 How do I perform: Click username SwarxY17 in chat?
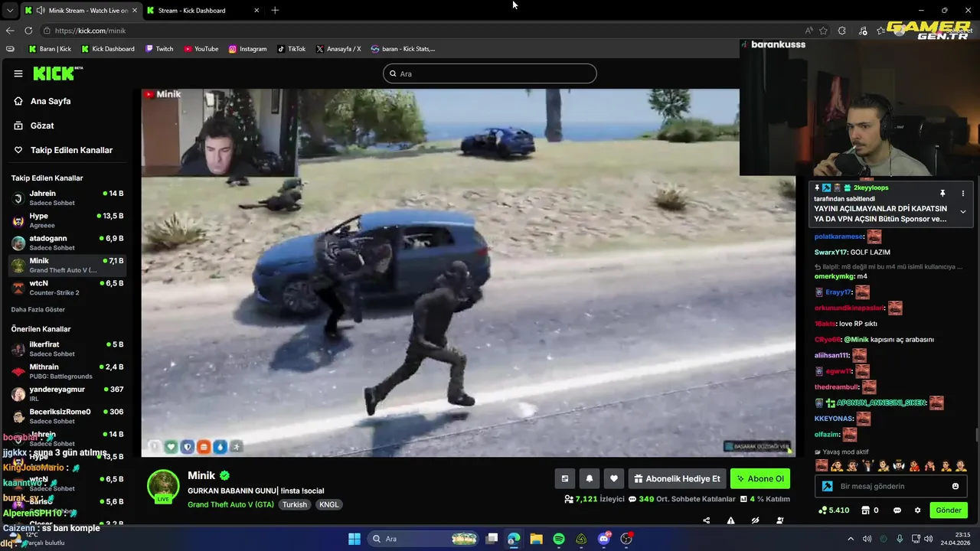(x=831, y=253)
